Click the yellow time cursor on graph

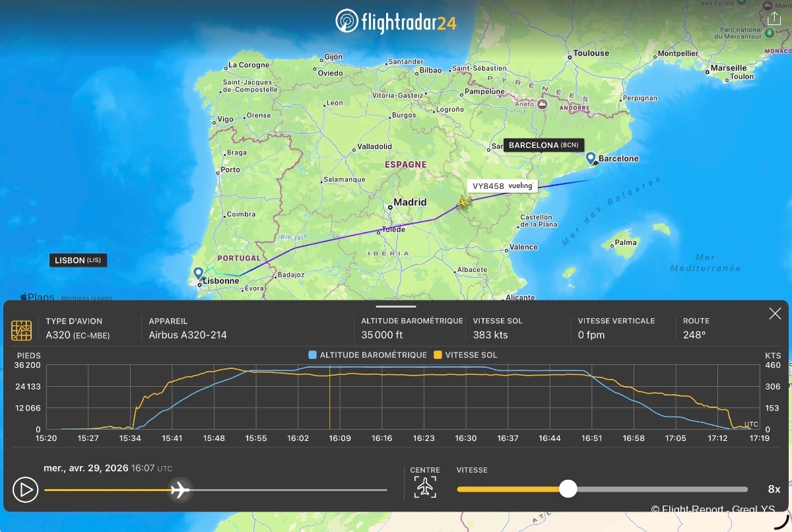click(329, 396)
